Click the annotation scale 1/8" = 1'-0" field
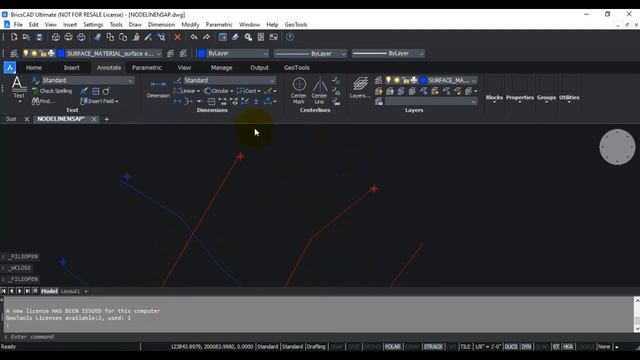Image resolution: width=640 pixels, height=360 pixels. click(487, 347)
